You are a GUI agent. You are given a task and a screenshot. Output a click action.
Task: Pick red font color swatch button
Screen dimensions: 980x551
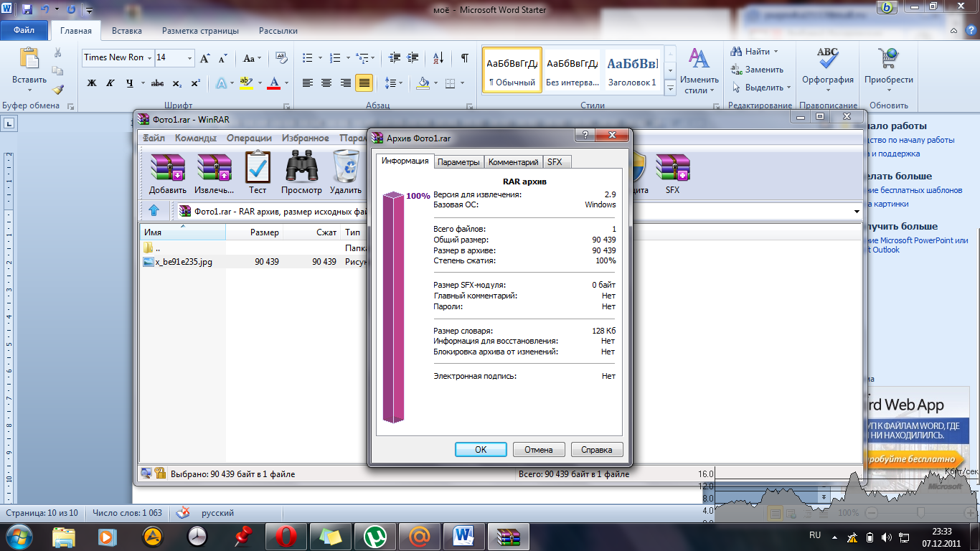(273, 83)
